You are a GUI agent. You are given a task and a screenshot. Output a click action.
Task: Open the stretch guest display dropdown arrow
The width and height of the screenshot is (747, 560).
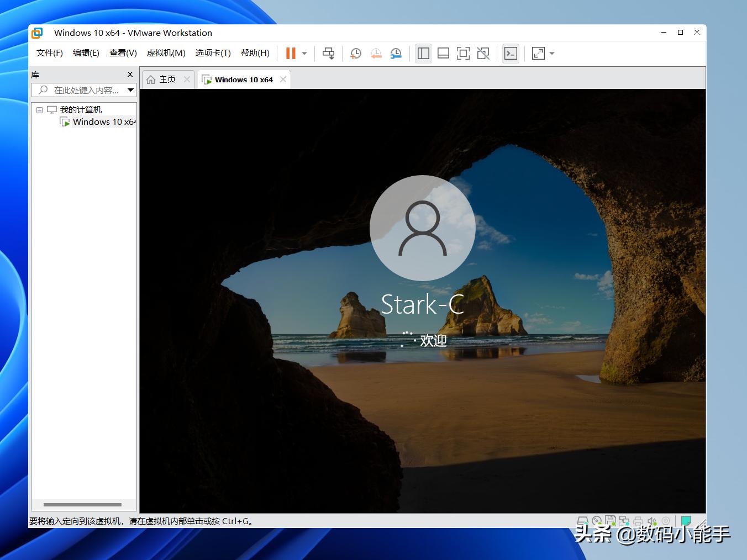pyautogui.click(x=552, y=54)
